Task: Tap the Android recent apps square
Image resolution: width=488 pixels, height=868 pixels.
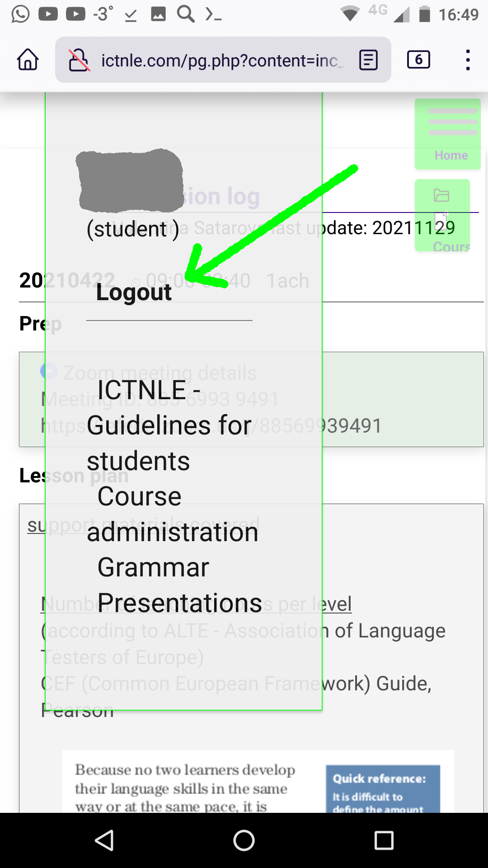Action: (384, 840)
